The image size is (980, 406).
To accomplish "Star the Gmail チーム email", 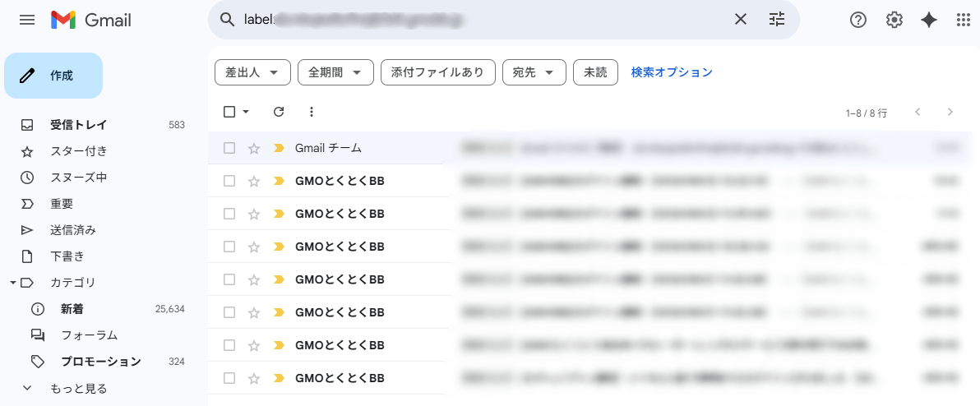I will 254,149.
